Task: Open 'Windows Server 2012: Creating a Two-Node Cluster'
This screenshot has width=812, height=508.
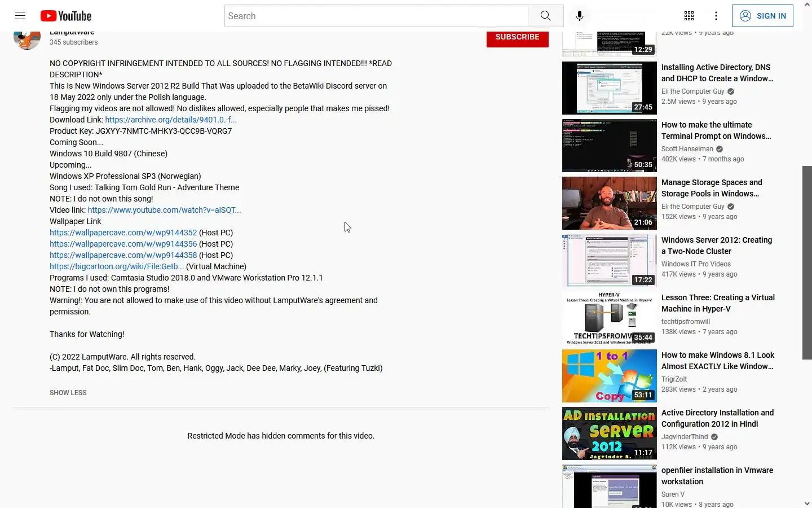Action: point(717,246)
